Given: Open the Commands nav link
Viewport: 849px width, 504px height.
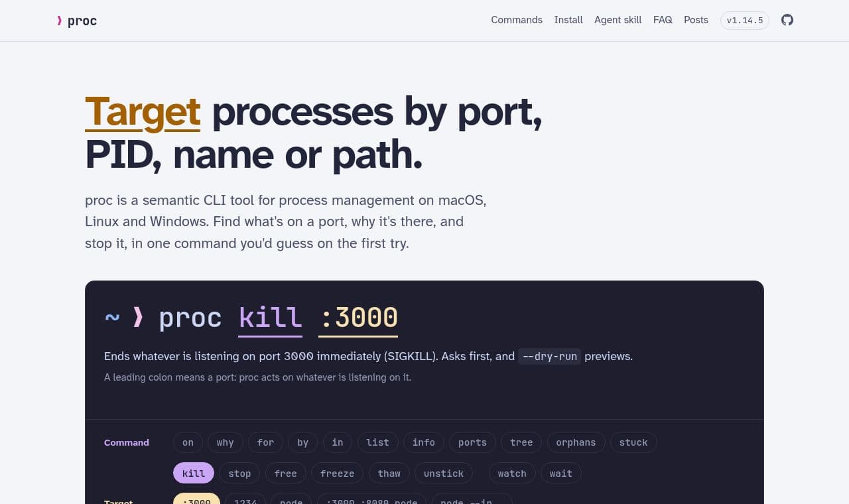Looking at the screenshot, I should point(517,20).
